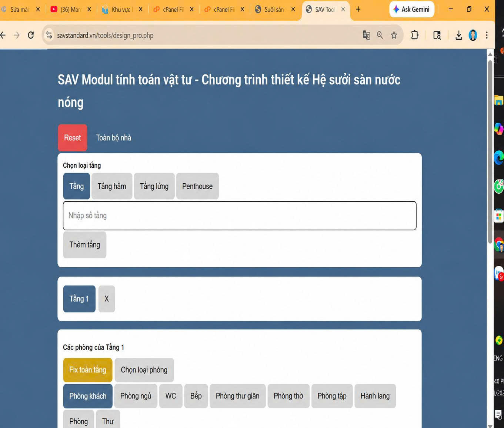The image size is (504, 428).
Task: Bookmark this page with the star
Action: 394,35
